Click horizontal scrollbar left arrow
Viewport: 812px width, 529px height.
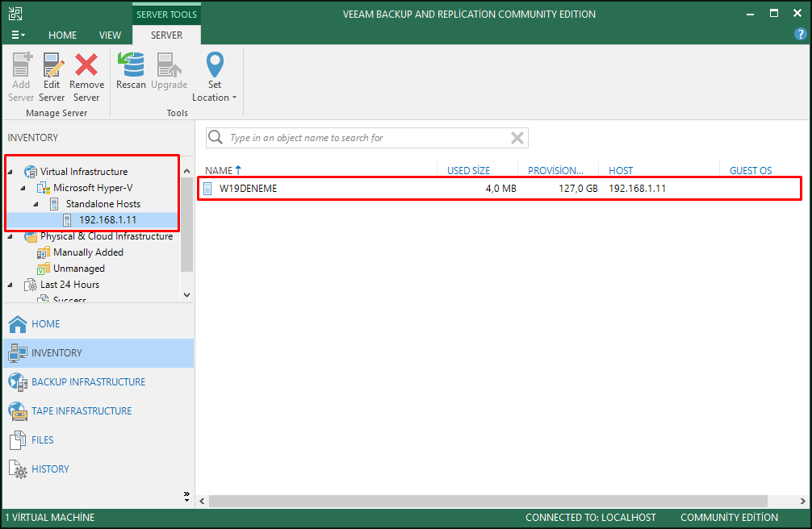pos(202,501)
